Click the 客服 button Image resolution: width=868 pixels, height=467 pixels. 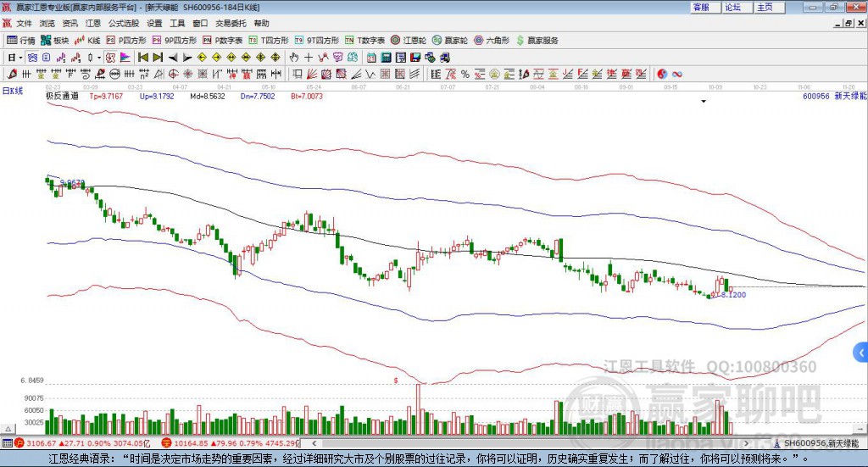pyautogui.click(x=704, y=7)
